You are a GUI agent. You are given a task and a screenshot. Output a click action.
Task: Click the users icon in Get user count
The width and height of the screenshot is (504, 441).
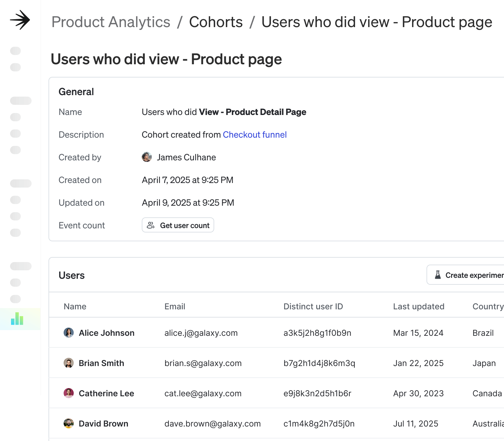pos(151,225)
